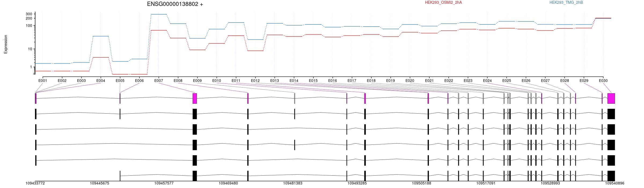
Task: Click the y-axis tick value 1
Action: (x=31, y=67)
